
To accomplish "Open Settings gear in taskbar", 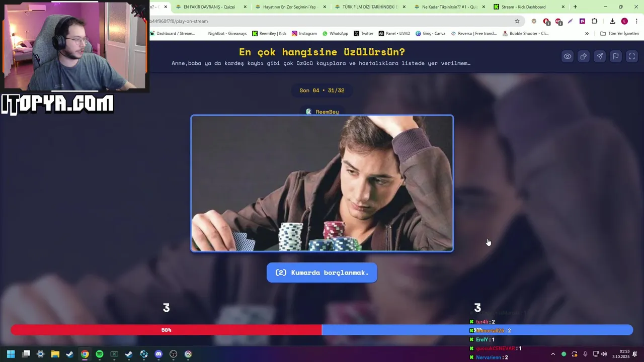I will 41,354.
